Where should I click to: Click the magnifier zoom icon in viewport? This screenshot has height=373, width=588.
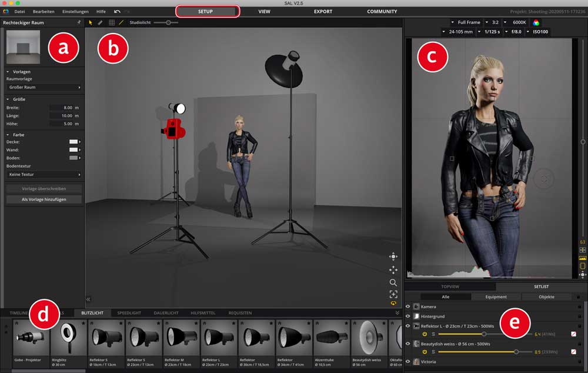click(393, 282)
